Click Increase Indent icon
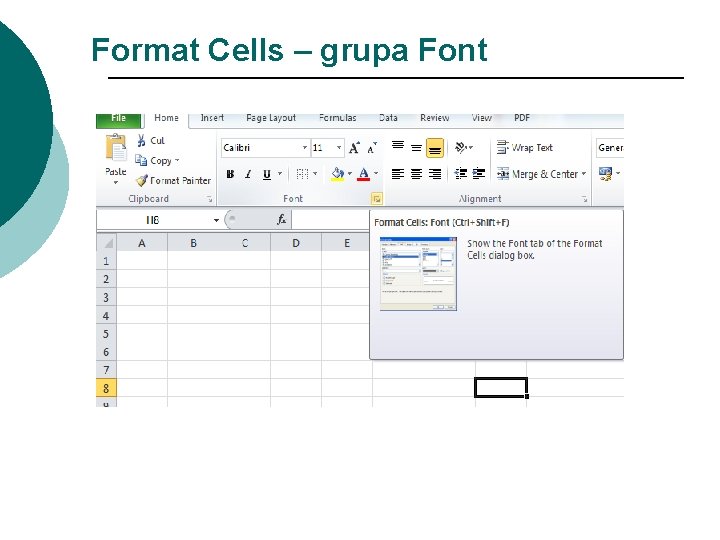The width and height of the screenshot is (720, 540). (x=478, y=174)
